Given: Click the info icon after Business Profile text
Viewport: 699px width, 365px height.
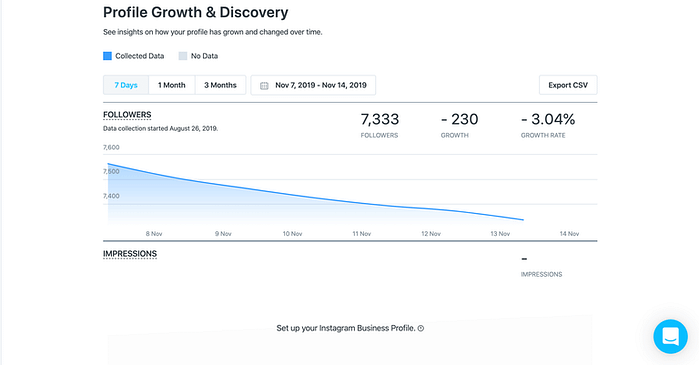Looking at the screenshot, I should (x=421, y=328).
